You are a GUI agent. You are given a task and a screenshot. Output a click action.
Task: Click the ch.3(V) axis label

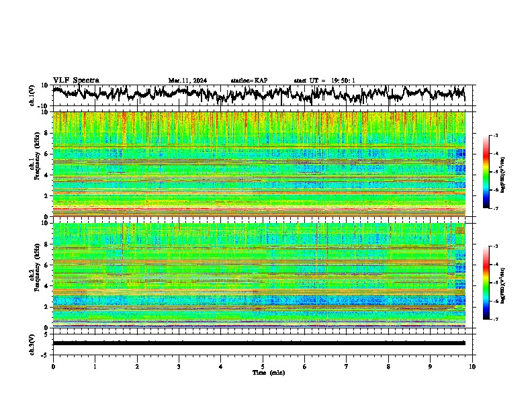tap(32, 345)
